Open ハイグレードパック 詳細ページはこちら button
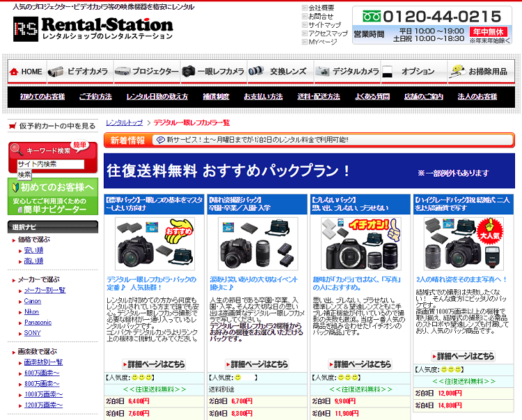The height and width of the screenshot is (420, 522). (x=463, y=357)
